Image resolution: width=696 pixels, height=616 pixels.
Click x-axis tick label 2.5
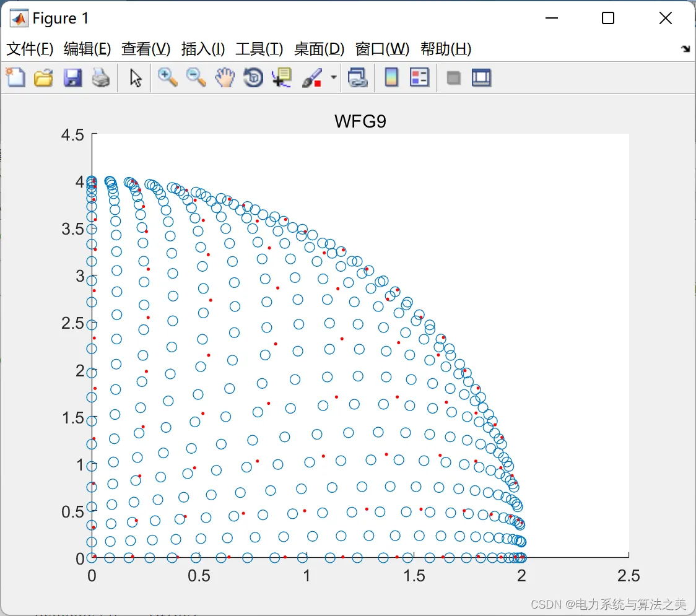tap(629, 576)
